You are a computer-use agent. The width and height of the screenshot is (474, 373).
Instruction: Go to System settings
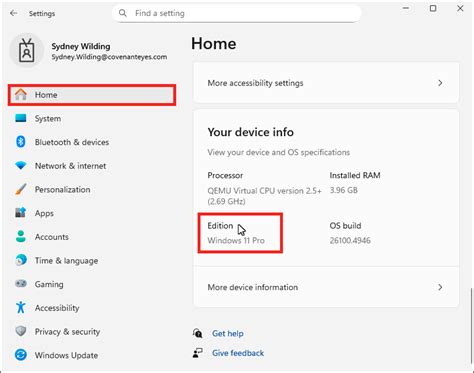click(92, 118)
